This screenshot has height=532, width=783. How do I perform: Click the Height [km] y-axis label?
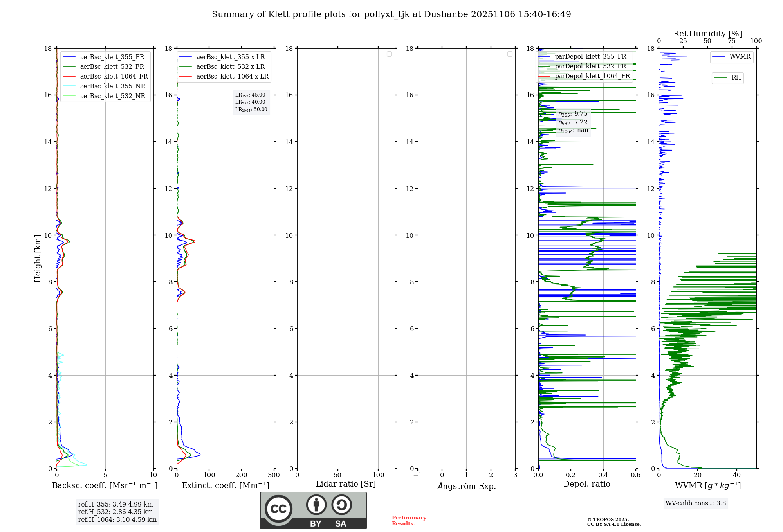38,259
